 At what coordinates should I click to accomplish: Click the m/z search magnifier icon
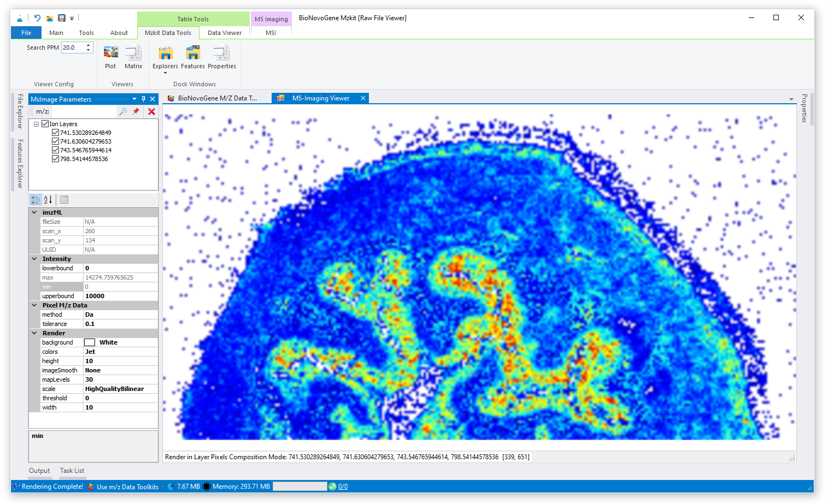(x=123, y=111)
